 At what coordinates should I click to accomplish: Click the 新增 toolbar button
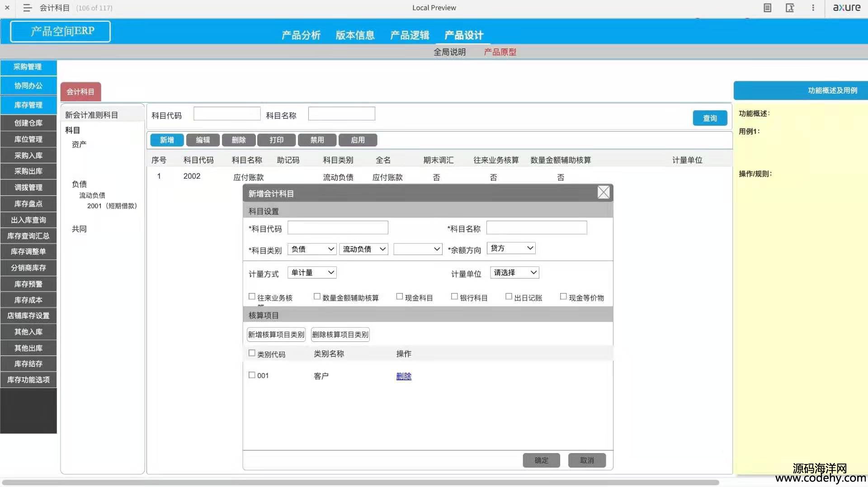(167, 140)
